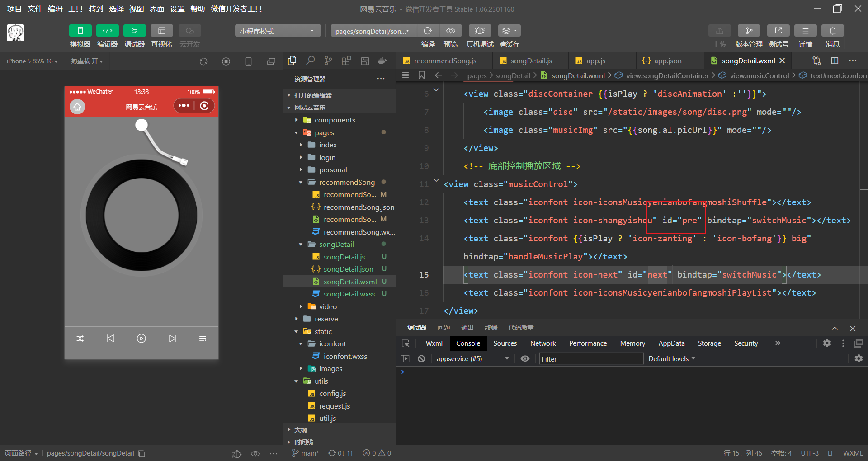The width and height of the screenshot is (868, 461).
Task: Open the messages bell icon
Action: (833, 31)
